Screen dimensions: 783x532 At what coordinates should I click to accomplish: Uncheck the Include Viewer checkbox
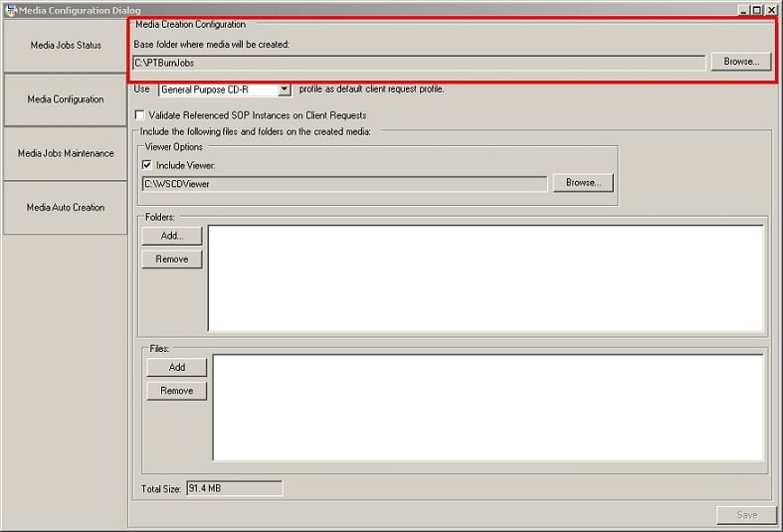[x=147, y=165]
